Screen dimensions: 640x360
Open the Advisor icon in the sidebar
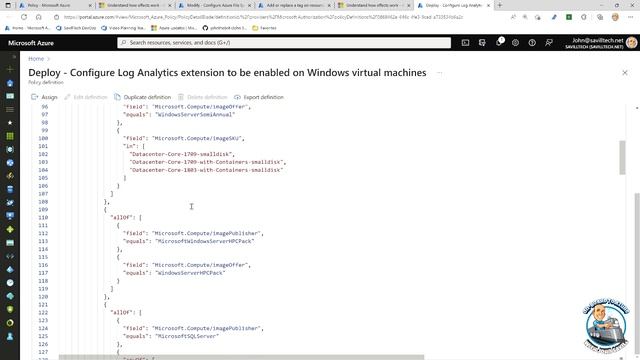pyautogui.click(x=10, y=296)
